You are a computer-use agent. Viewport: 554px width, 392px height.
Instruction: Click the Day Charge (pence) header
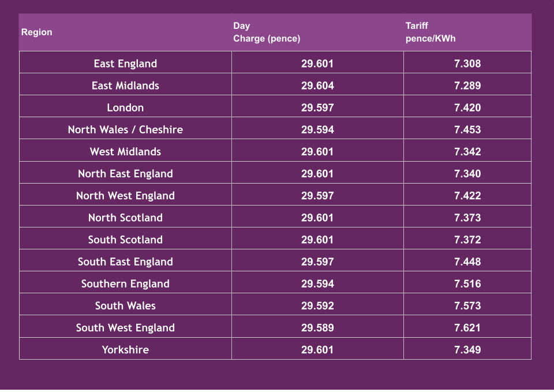267,32
